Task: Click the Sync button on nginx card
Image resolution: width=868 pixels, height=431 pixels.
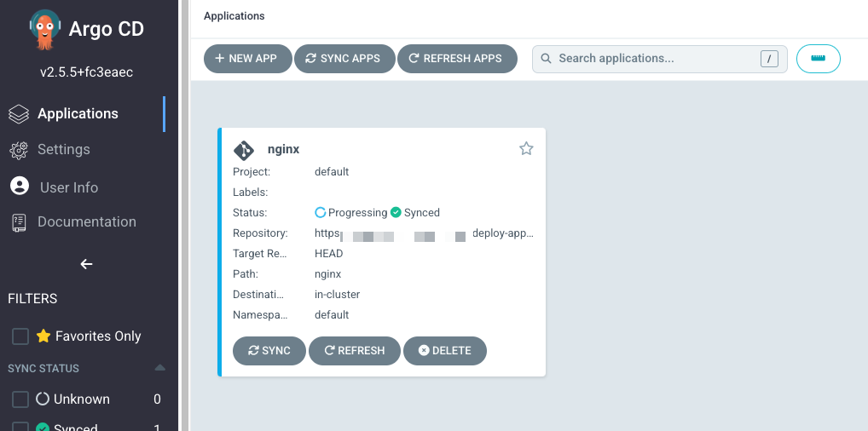Action: [269, 351]
